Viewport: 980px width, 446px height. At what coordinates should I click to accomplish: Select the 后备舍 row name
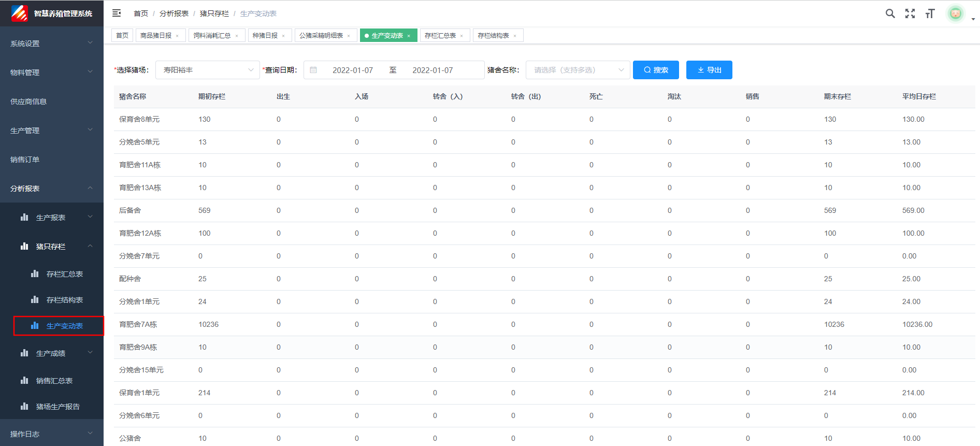130,210
